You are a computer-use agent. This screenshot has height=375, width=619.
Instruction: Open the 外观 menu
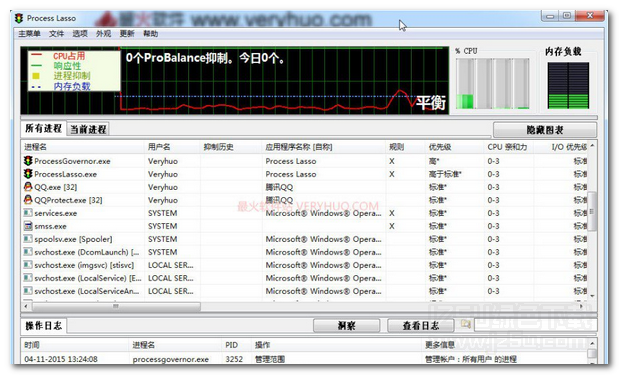(103, 34)
